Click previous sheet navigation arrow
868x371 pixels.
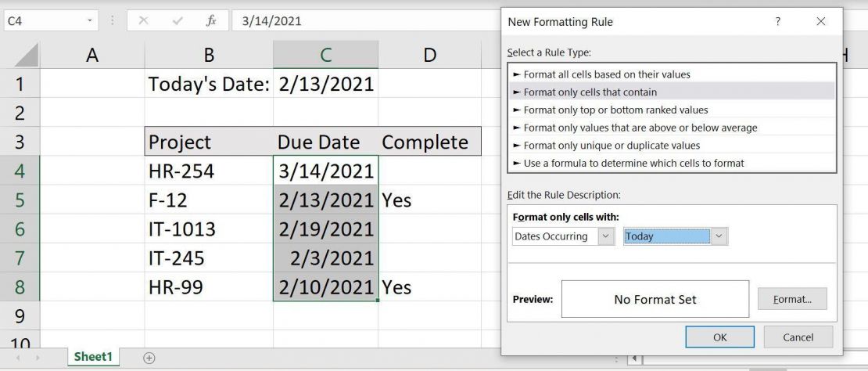[x=17, y=358]
